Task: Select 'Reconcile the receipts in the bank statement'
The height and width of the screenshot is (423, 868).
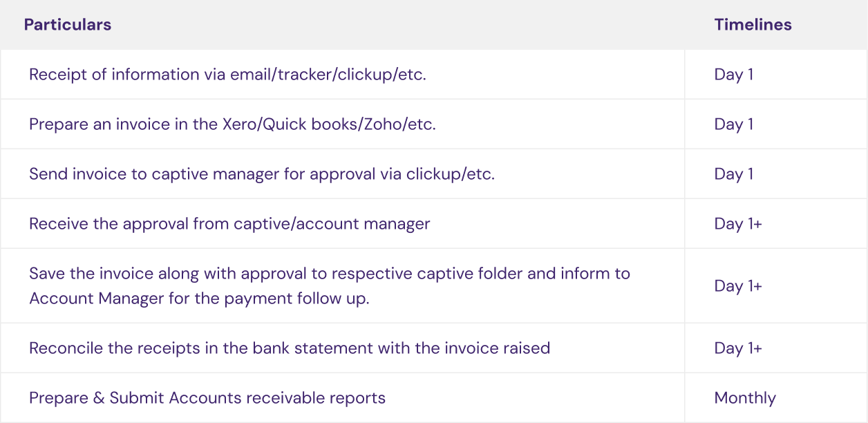Action: (290, 348)
